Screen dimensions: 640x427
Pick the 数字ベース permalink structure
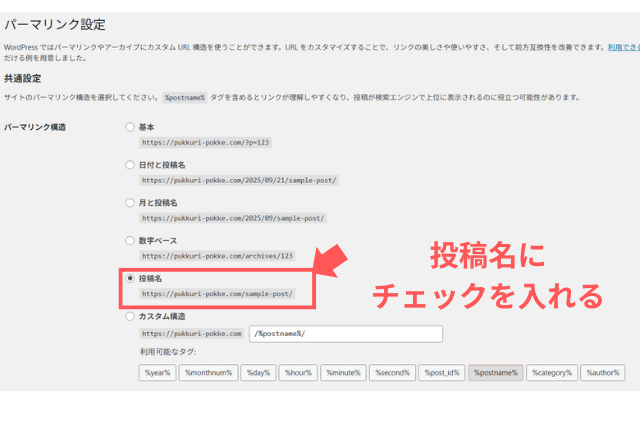(130, 240)
